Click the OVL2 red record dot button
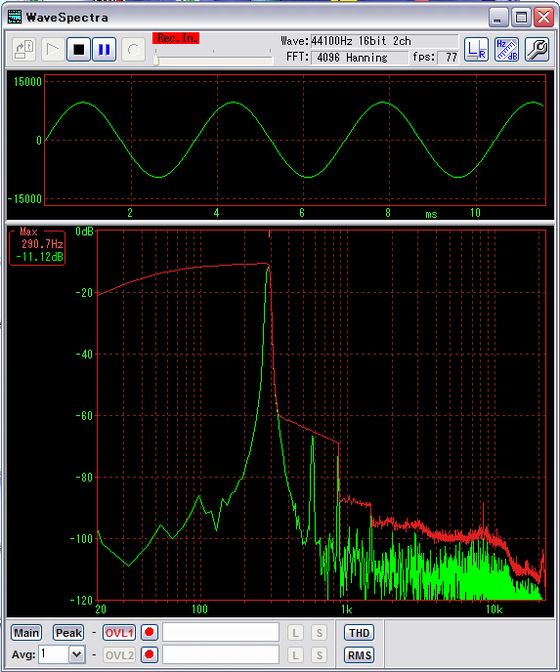This screenshot has width=560, height=672. [x=149, y=655]
